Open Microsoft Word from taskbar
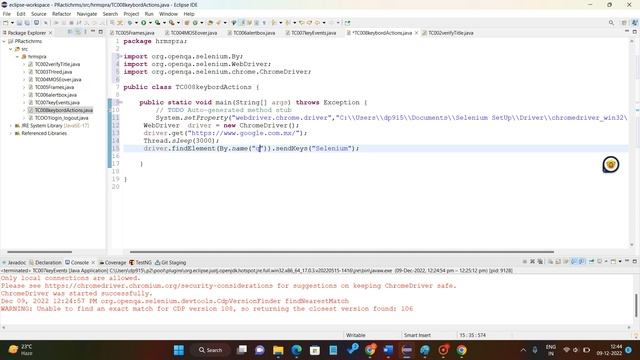 point(388,350)
